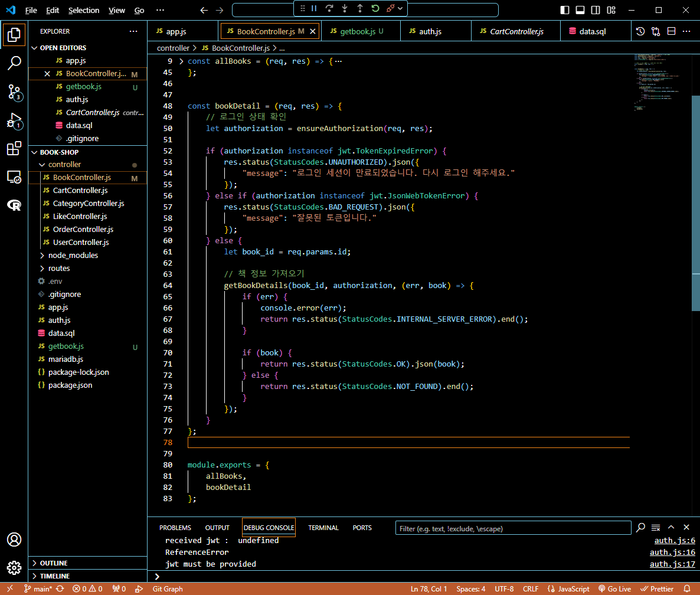Open Accounts menu in activity bar

pos(14,540)
